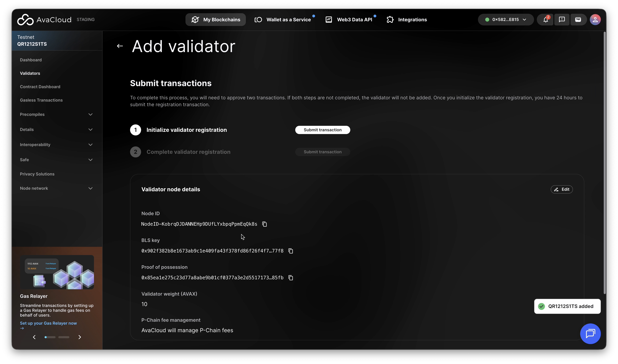Click Edit on Validator node details
This screenshot has width=618, height=364.
click(562, 189)
